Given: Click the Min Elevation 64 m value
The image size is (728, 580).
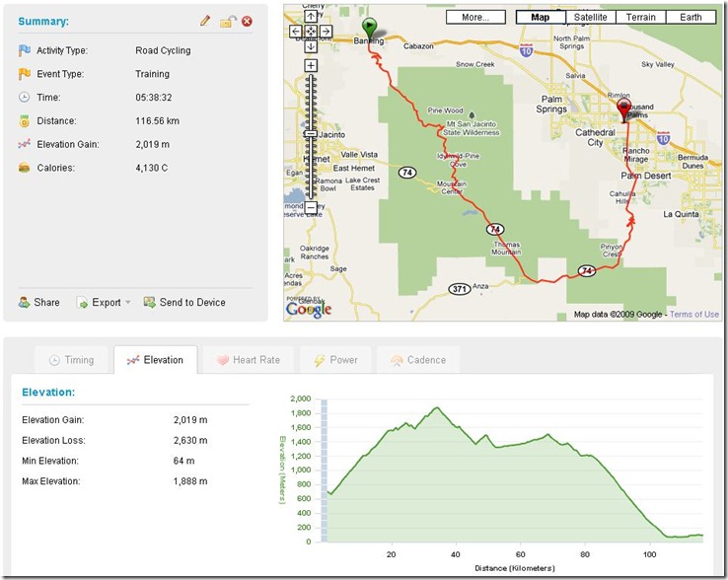Looking at the screenshot, I should pos(183,461).
